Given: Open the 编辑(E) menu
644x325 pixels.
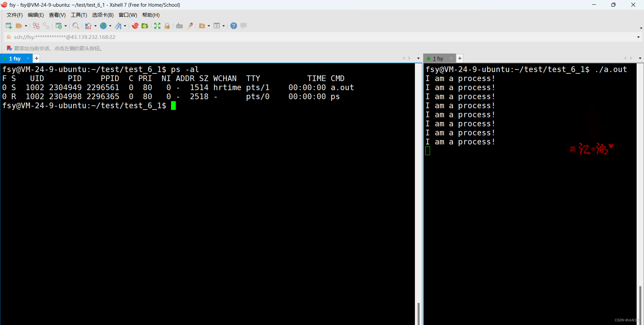Looking at the screenshot, I should pyautogui.click(x=36, y=15).
